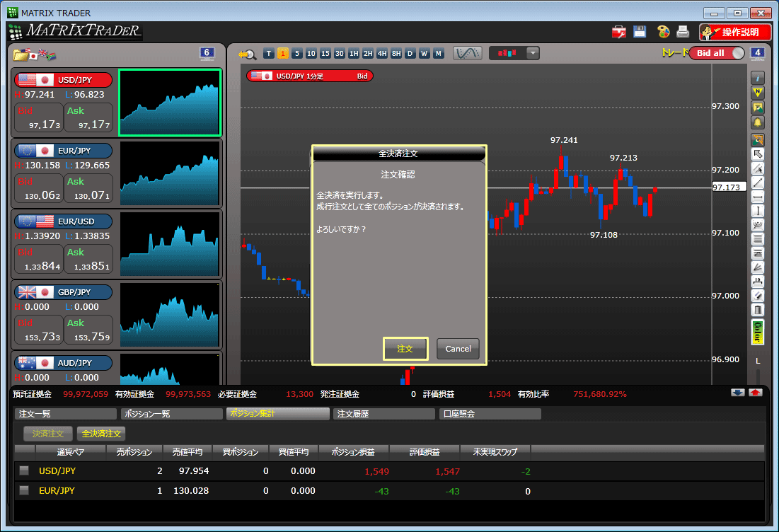Select the EUR/JPY mini chart thumbnail
The width and height of the screenshot is (779, 532).
pos(170,173)
